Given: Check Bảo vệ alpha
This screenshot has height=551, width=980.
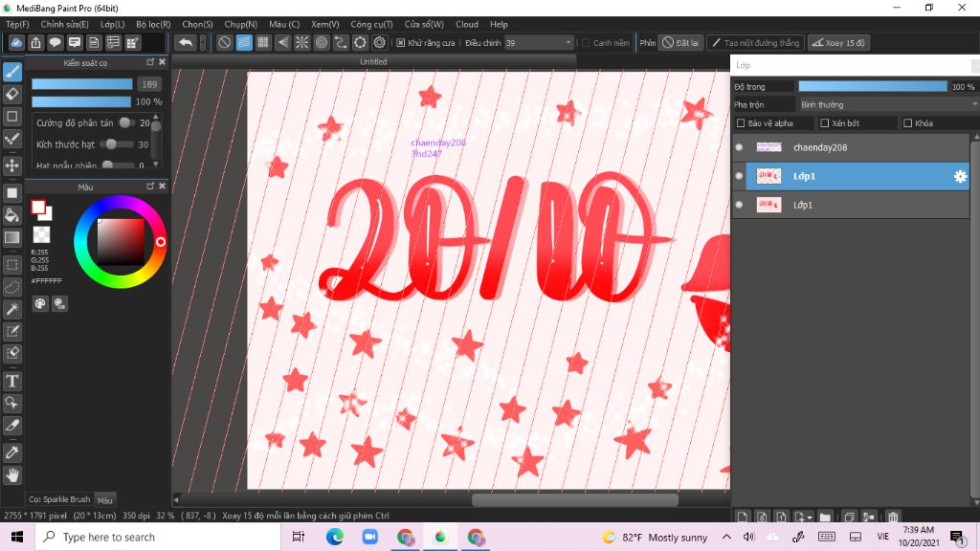Looking at the screenshot, I should [x=741, y=123].
